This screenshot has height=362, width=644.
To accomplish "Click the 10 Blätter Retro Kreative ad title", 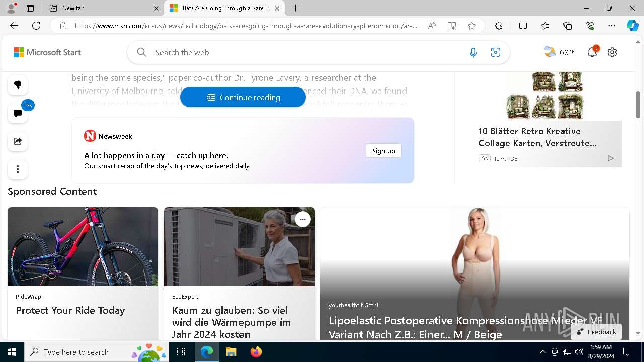I will pyautogui.click(x=538, y=137).
